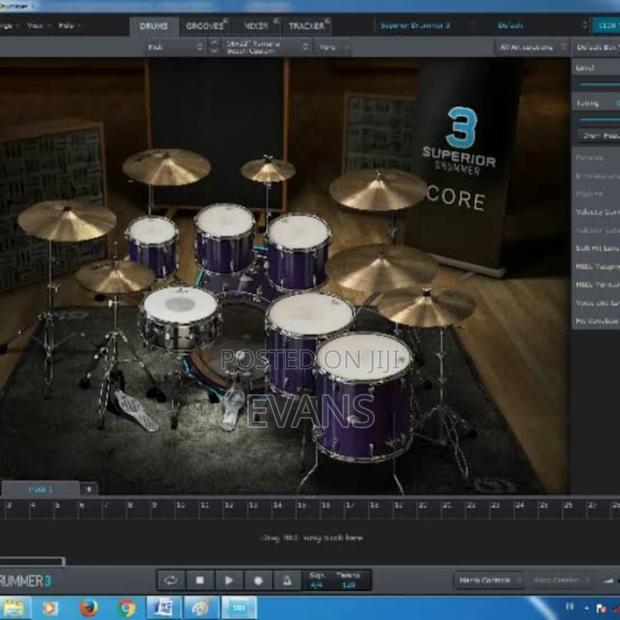
Task: Open the View menu
Action: click(x=39, y=26)
